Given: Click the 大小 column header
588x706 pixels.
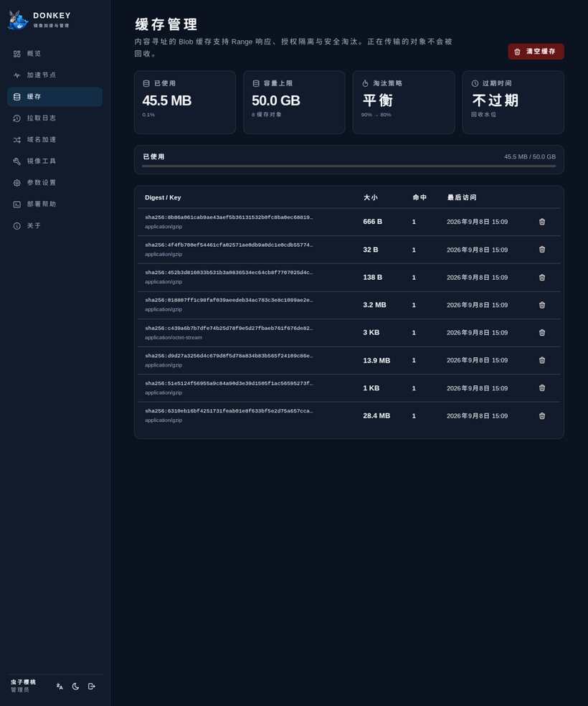Looking at the screenshot, I should click(x=370, y=197).
